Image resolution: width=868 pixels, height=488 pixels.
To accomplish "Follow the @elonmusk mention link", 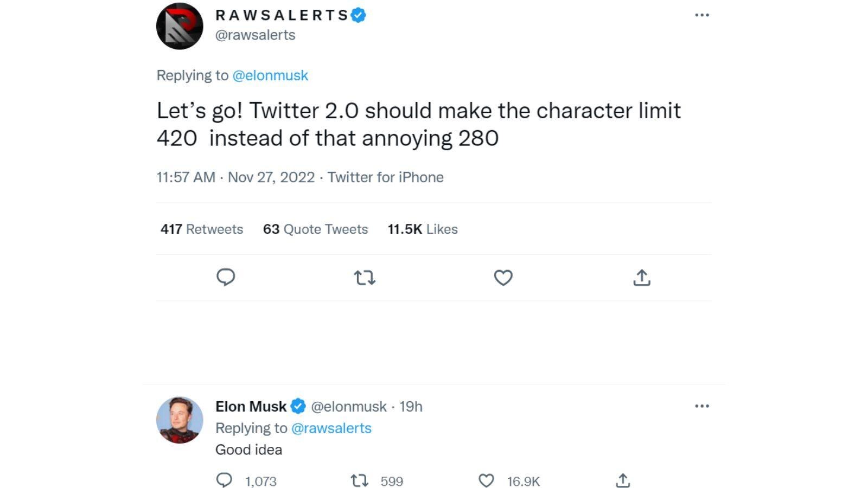I will [270, 75].
